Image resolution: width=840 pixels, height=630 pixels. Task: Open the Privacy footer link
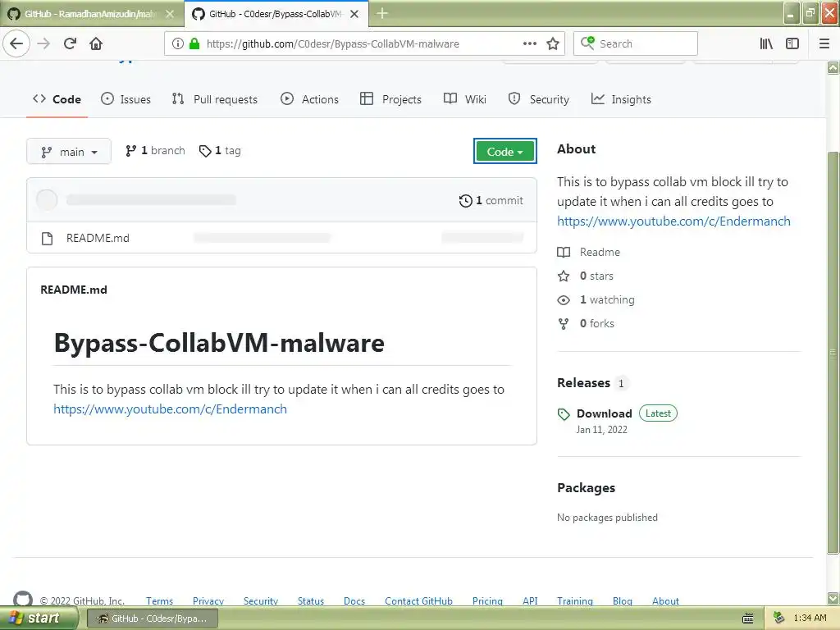(x=208, y=601)
